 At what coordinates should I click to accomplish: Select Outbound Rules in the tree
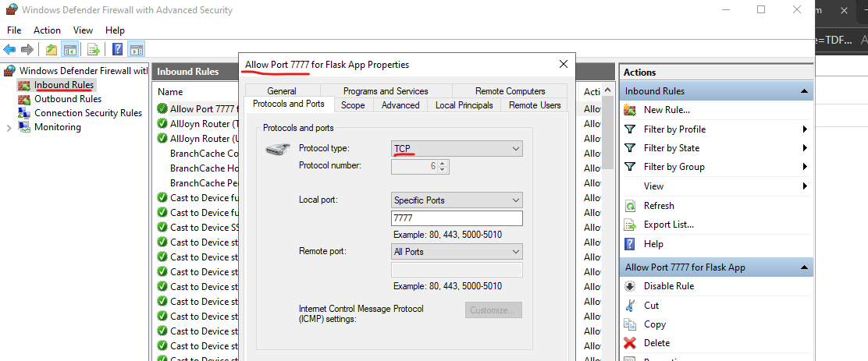tap(68, 100)
